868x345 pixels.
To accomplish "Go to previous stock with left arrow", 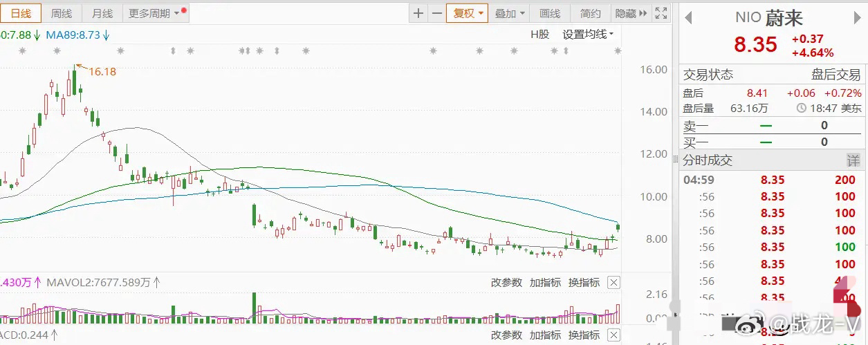I will [x=688, y=19].
